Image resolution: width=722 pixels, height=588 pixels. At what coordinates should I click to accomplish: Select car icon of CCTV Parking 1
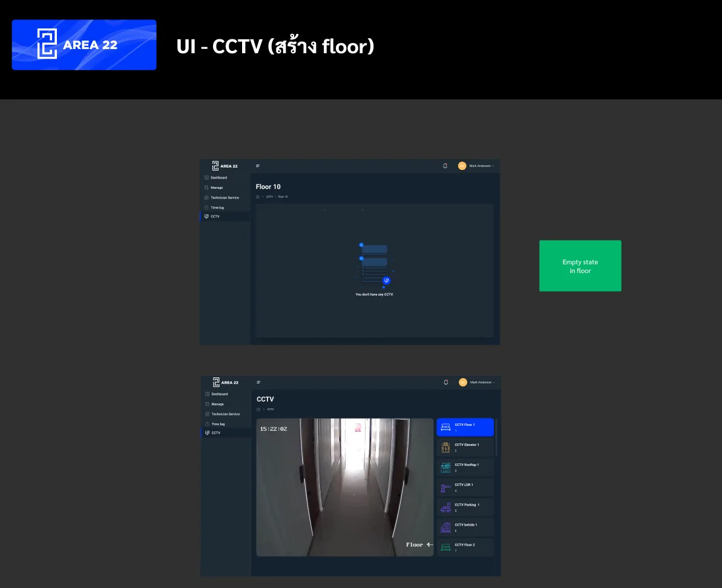tap(445, 508)
